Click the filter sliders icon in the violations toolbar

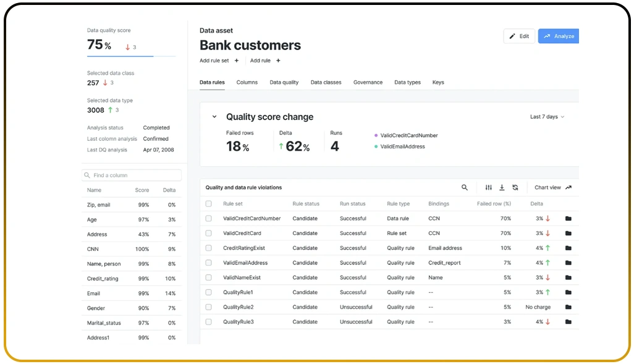(488, 187)
